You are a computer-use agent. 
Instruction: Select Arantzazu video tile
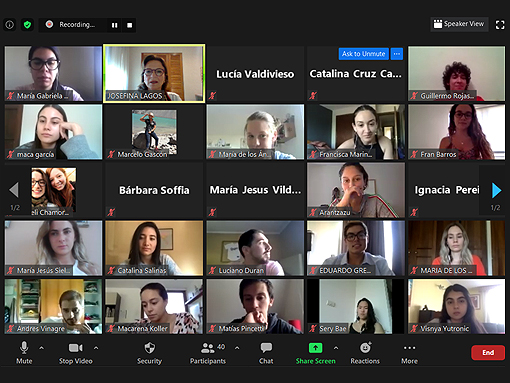(356, 190)
